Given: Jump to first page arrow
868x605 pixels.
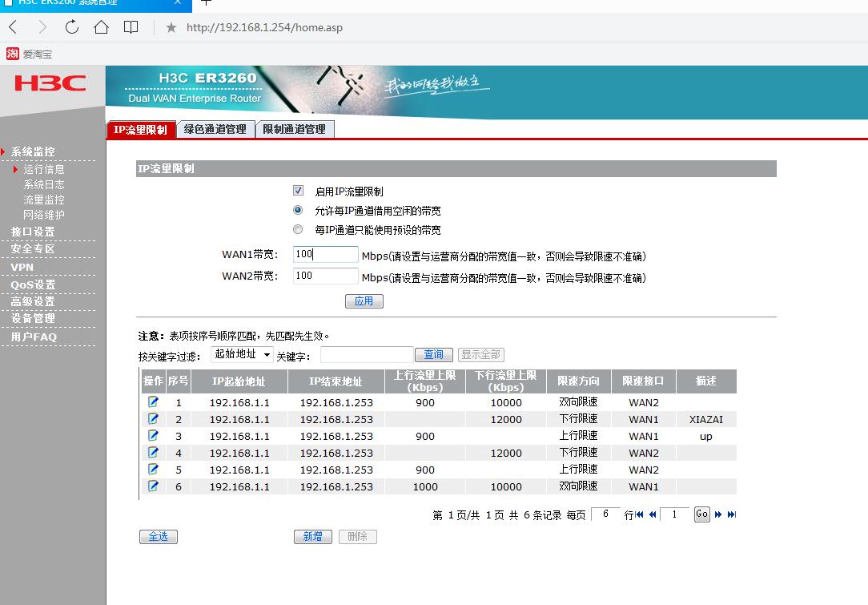Looking at the screenshot, I should click(x=639, y=514).
